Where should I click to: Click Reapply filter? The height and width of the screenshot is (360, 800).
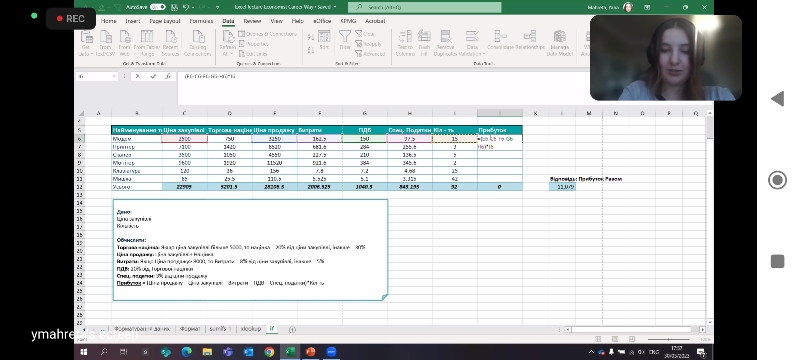[x=369, y=44]
